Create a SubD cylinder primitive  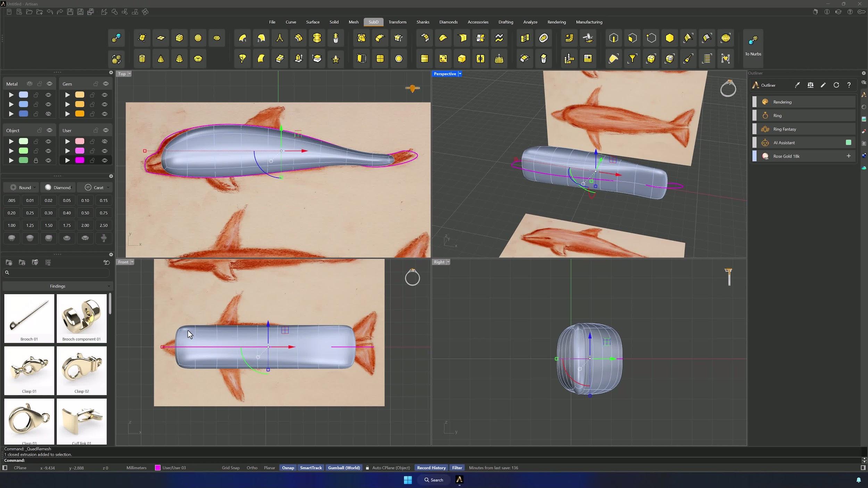142,59
